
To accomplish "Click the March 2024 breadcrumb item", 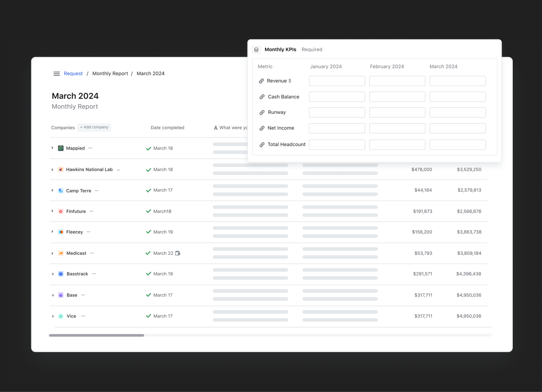I will [x=150, y=74].
